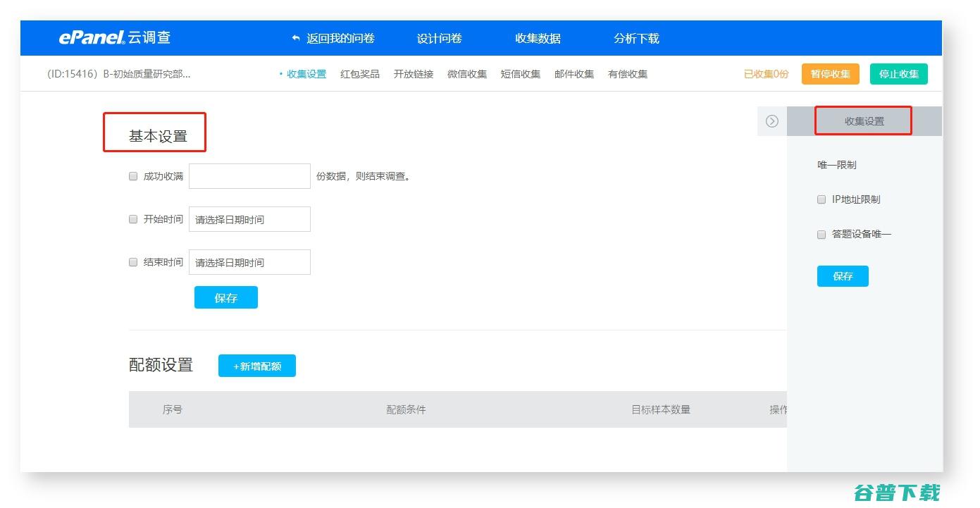980x508 pixels.
Task: Tick the 结束时间 checkbox
Action: 133,262
